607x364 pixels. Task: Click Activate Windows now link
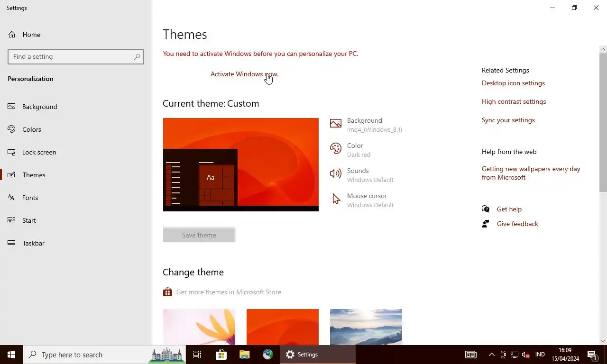(x=245, y=74)
